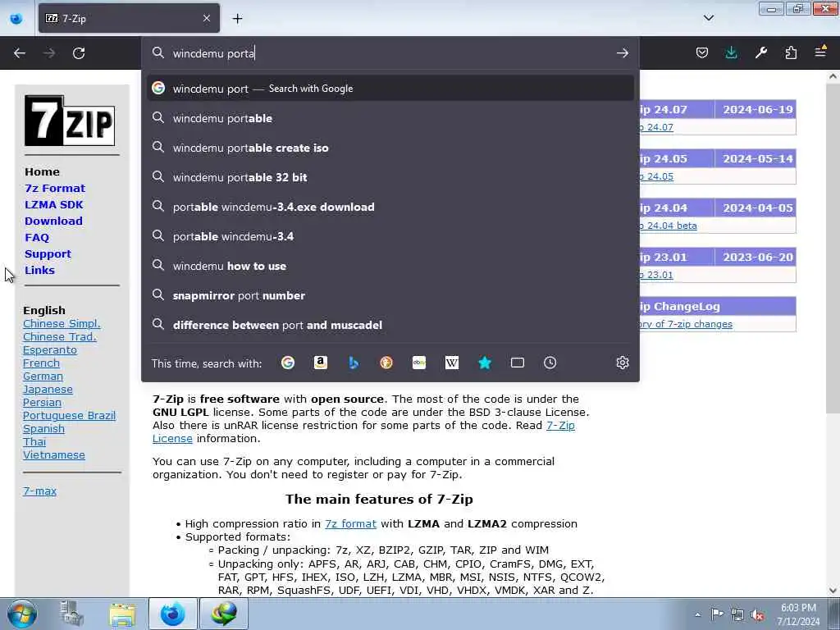The height and width of the screenshot is (630, 840).
Task: Click the muted volume tray icon
Action: click(x=757, y=614)
